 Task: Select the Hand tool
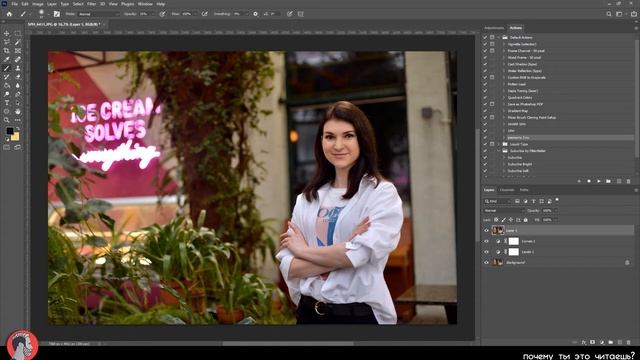pos(18,111)
